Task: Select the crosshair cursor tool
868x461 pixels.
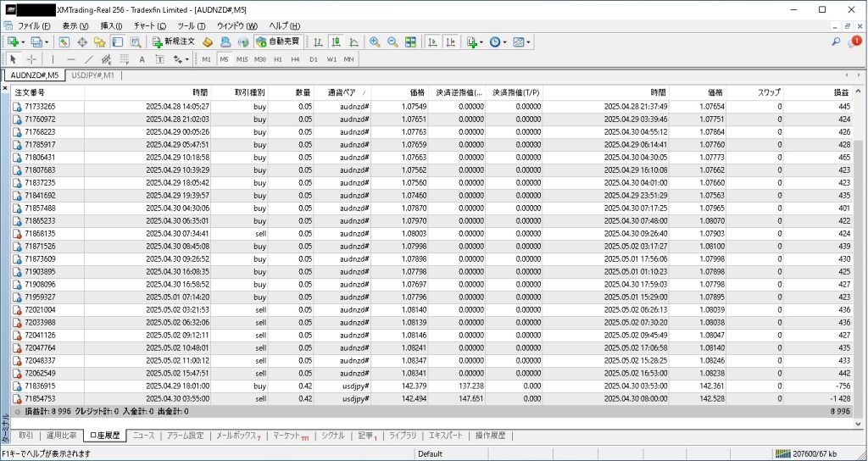Action: 31,59
